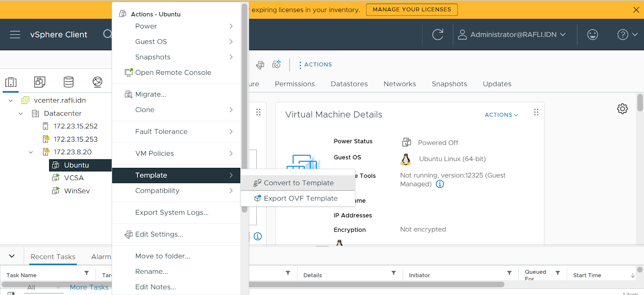Open the Fault Tolerance submenu
This screenshot has height=295, width=644.
click(x=176, y=132)
